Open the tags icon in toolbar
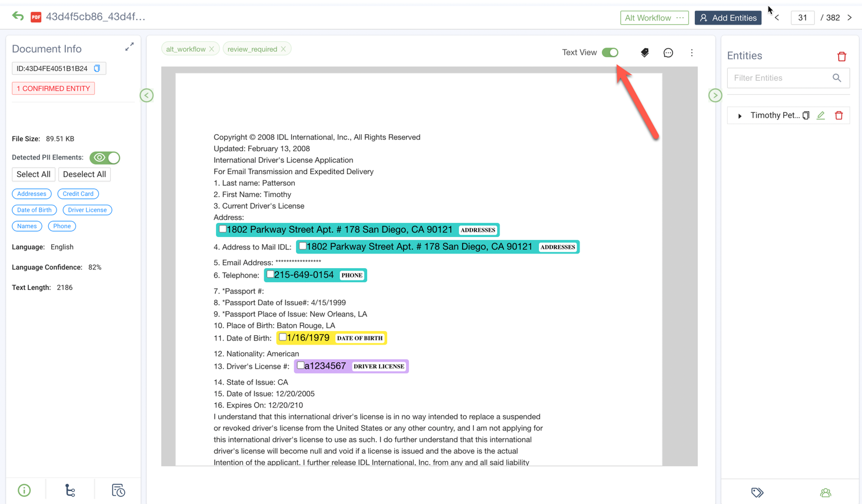 645,53
